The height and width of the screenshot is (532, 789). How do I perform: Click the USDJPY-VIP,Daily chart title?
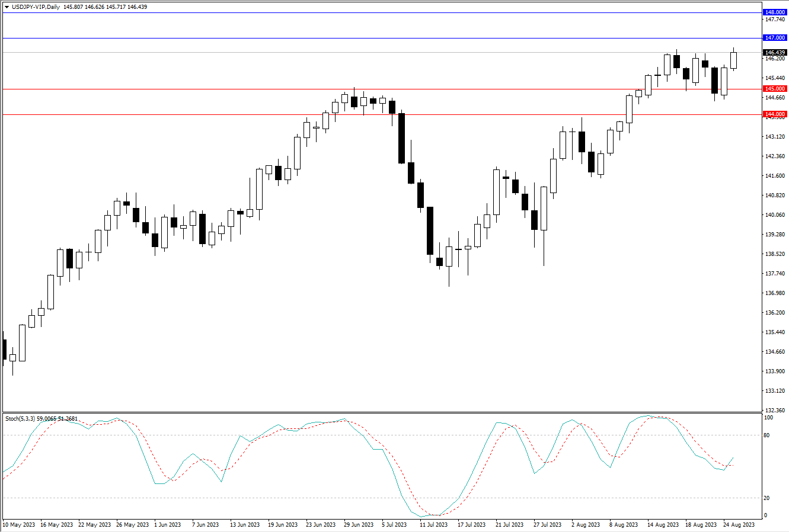[x=36, y=7]
